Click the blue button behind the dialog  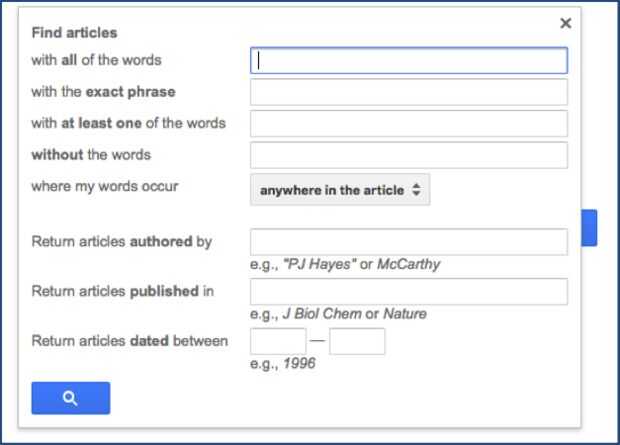pyautogui.click(x=589, y=228)
